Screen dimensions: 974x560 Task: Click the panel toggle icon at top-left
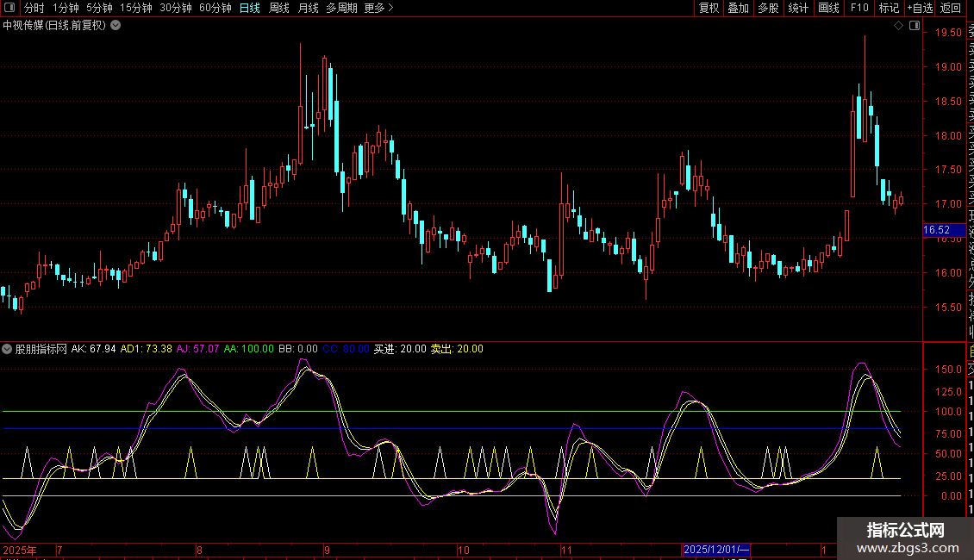[9, 8]
